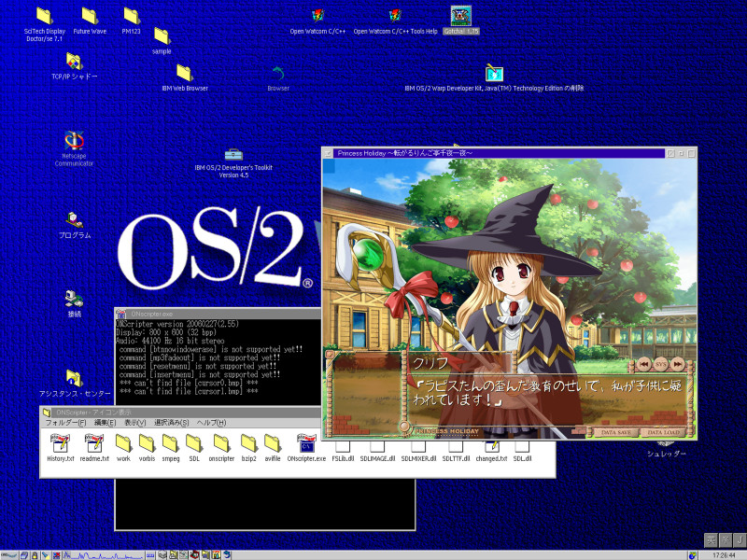Open the ONScripter.exe console system menu icon
Screen dimensions: 747x560
pos(121,315)
